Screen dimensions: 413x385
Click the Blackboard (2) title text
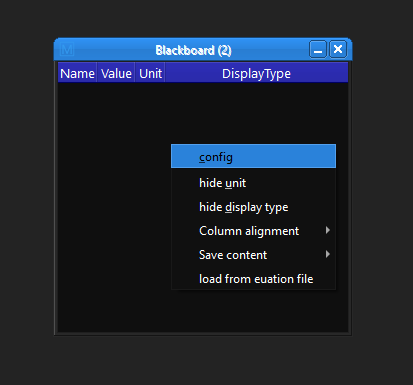tap(193, 50)
